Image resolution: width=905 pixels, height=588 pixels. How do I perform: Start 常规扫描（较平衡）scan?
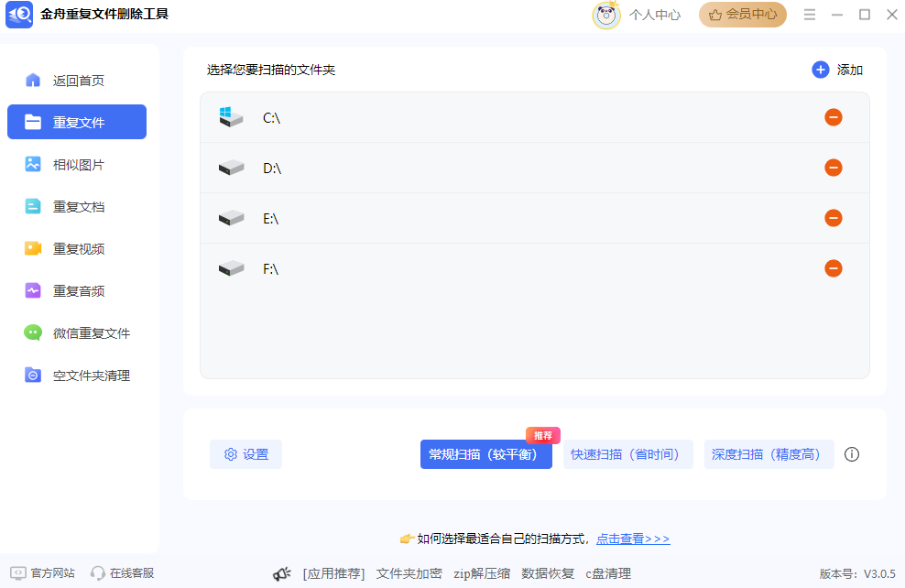click(x=486, y=454)
